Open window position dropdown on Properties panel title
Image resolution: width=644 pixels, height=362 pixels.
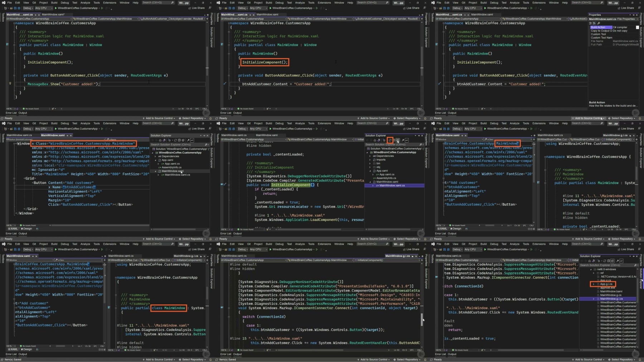630,15
